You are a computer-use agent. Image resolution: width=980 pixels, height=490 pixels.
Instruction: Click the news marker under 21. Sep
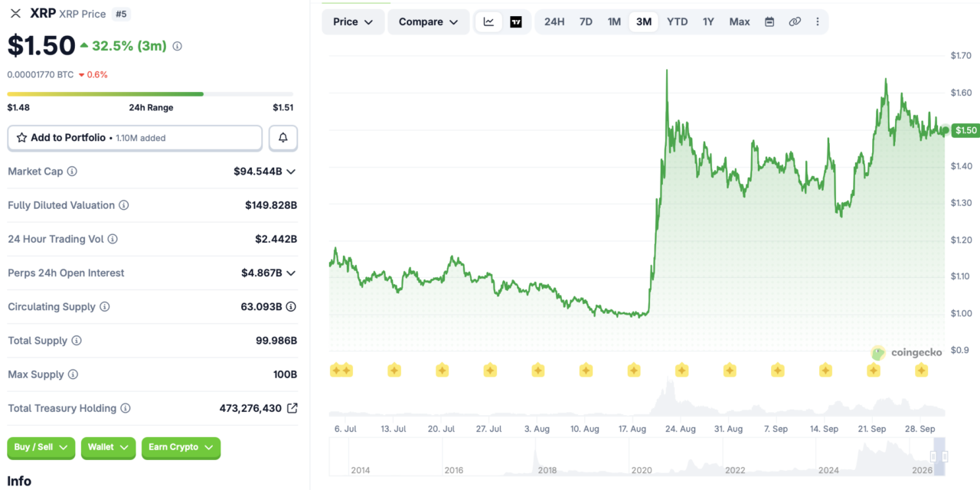pos(874,371)
